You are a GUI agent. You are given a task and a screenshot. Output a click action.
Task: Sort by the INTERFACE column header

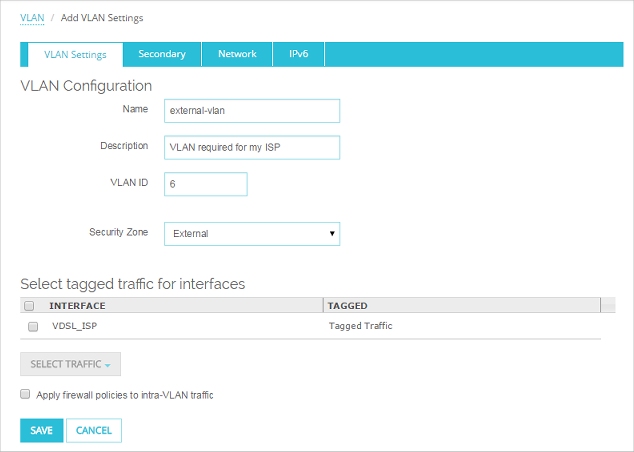(x=78, y=306)
